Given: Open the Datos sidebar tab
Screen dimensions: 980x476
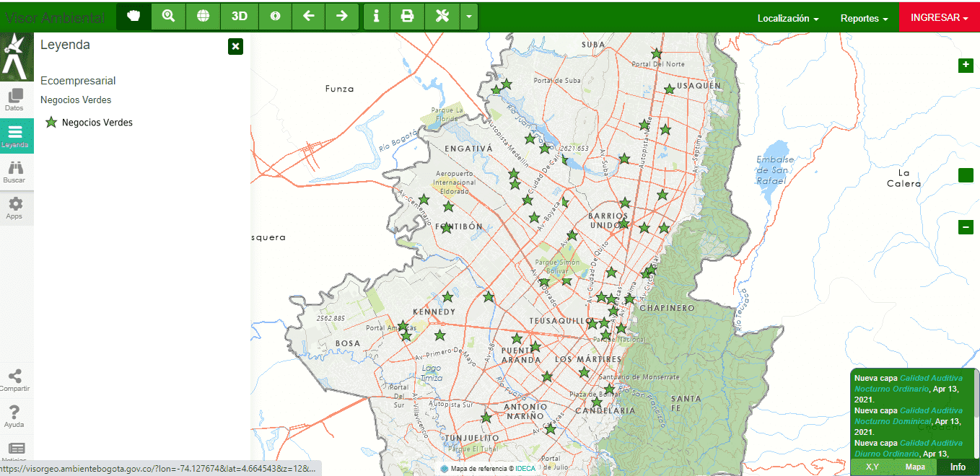Looking at the screenshot, I should click(14, 100).
